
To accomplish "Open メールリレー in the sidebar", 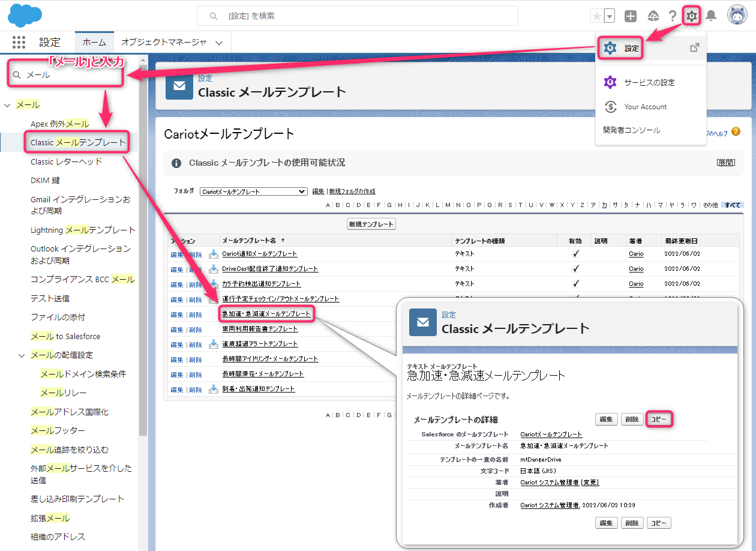I will click(64, 393).
